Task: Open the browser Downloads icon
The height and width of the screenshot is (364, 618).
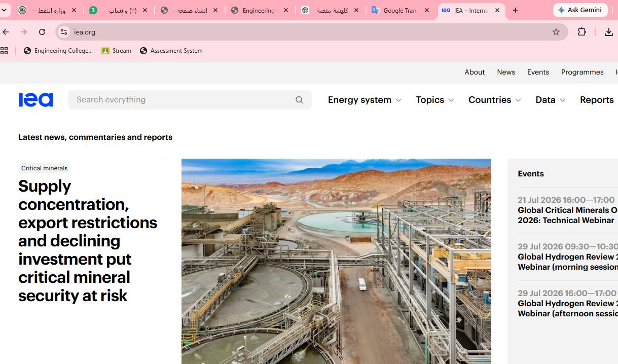Action: pyautogui.click(x=608, y=32)
